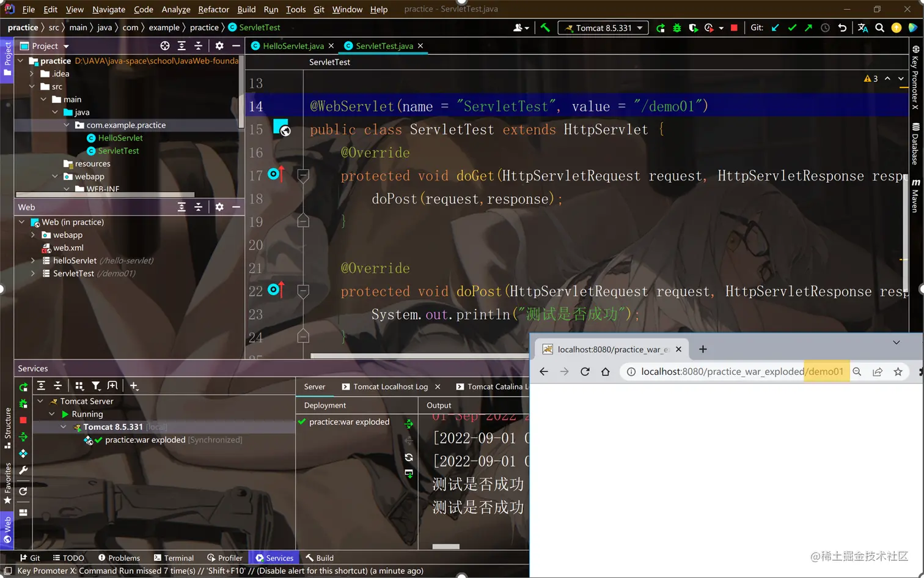Rerun the Tomcat 8.5.331 configuration
Image resolution: width=924 pixels, height=578 pixels.
point(661,28)
